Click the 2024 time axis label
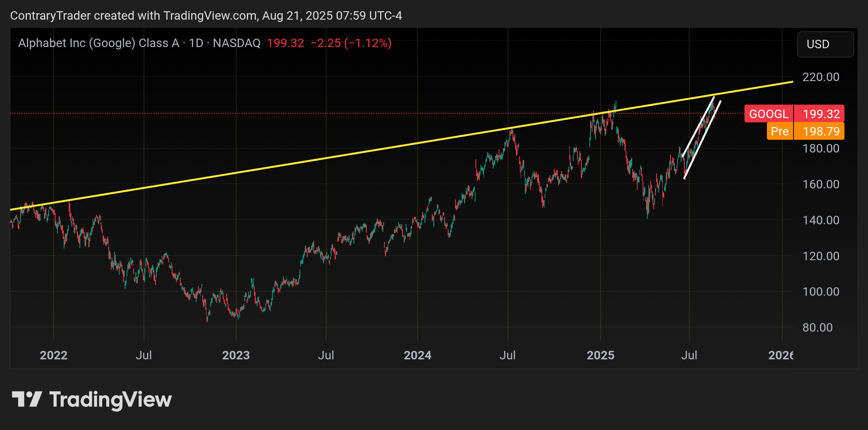Image resolution: width=868 pixels, height=430 pixels. (x=418, y=355)
